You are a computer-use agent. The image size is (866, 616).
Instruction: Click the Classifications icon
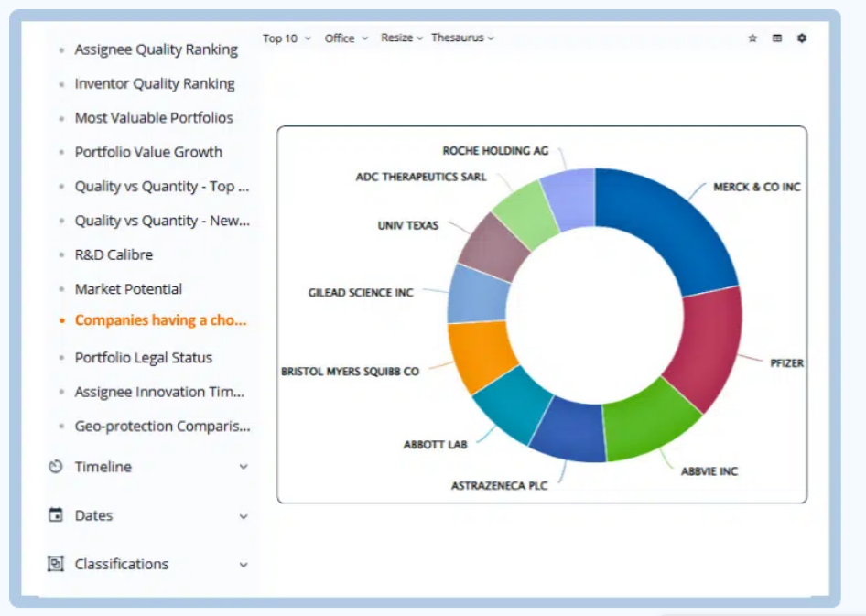pos(56,564)
